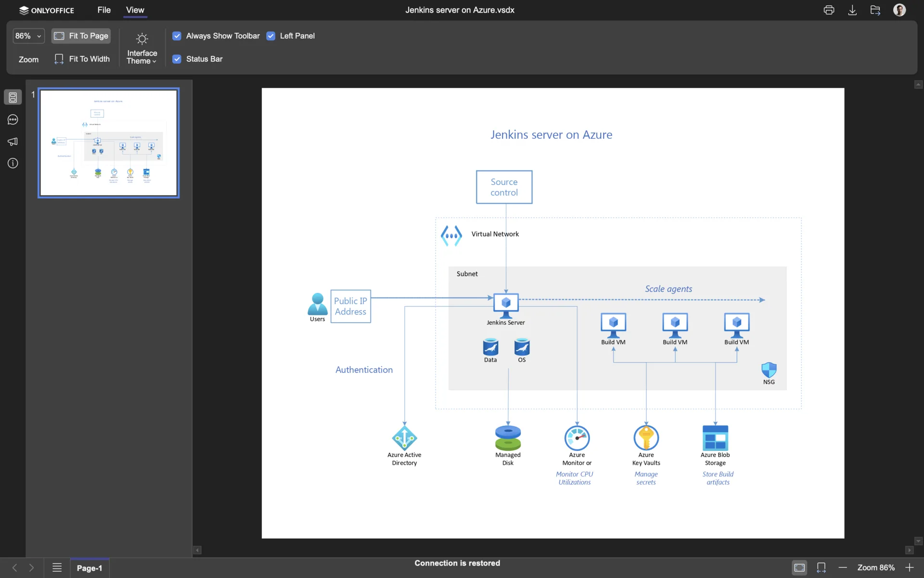
Task: Go to next page arrow in status bar
Action: [x=31, y=568]
